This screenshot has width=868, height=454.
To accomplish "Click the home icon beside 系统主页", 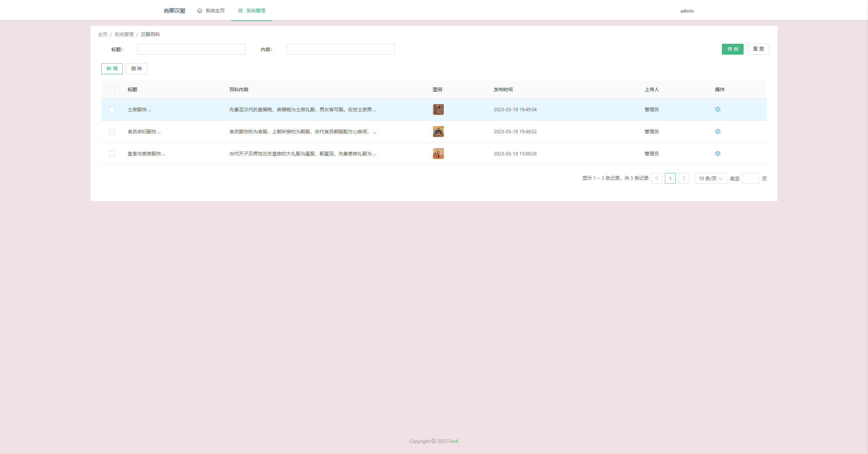I will coord(200,11).
